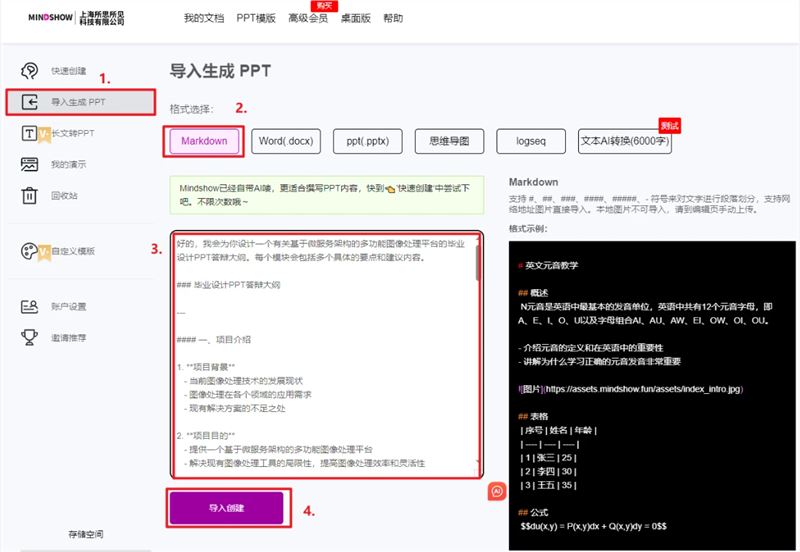Select 账户设置 in the sidebar
The image size is (800, 552).
pos(68,307)
